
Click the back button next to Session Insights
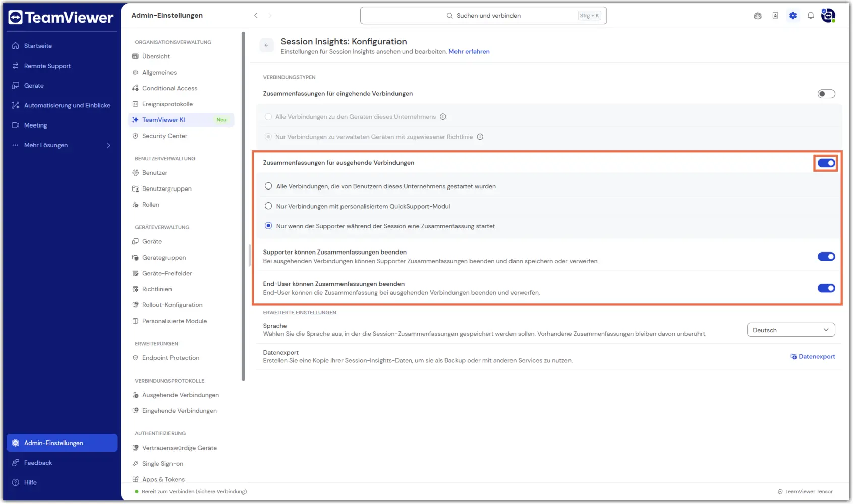266,45
